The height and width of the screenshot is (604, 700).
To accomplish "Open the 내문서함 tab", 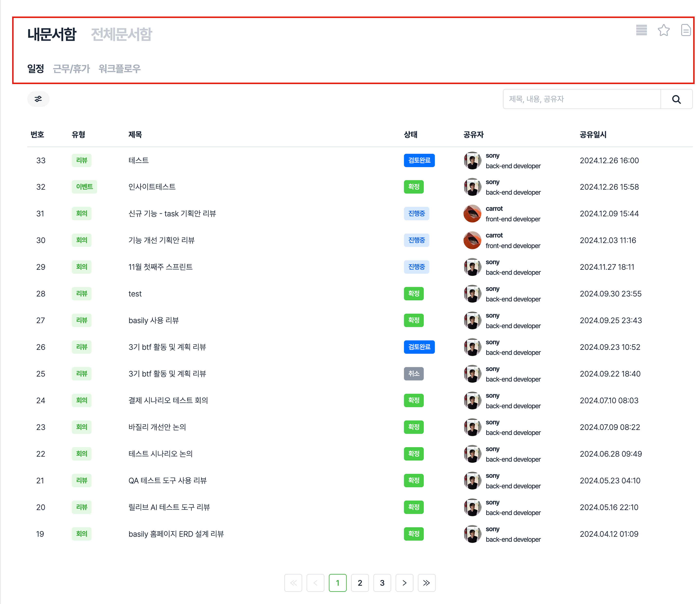I will coord(52,34).
